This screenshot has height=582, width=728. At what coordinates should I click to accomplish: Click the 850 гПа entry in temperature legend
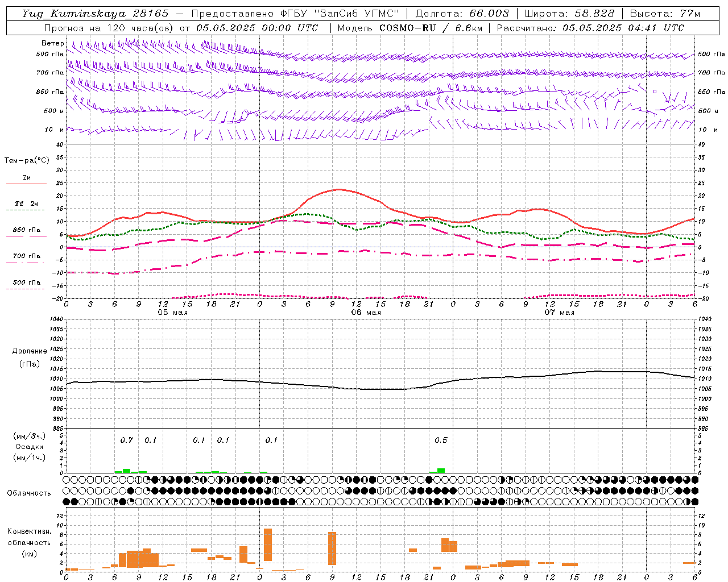26,230
